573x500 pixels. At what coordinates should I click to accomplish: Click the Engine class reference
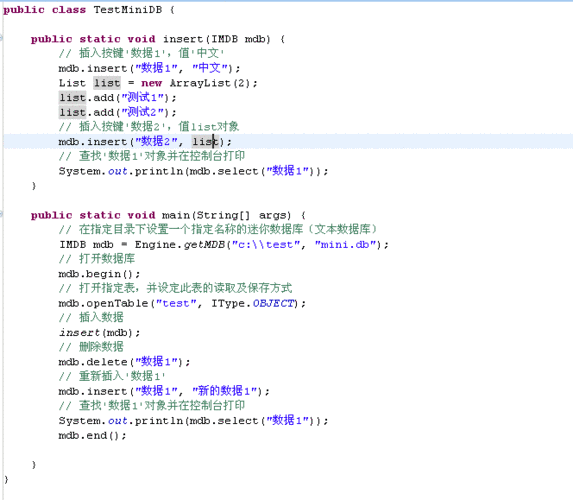point(155,245)
